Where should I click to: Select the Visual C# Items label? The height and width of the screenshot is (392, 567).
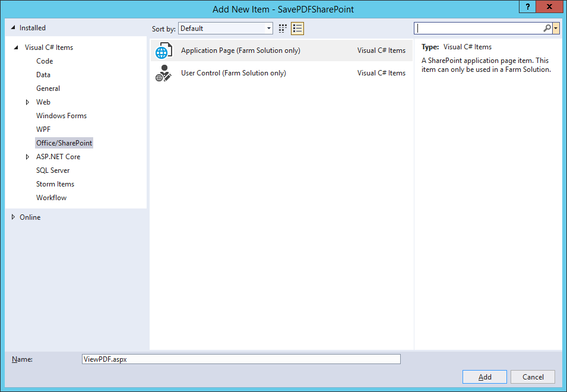click(49, 48)
